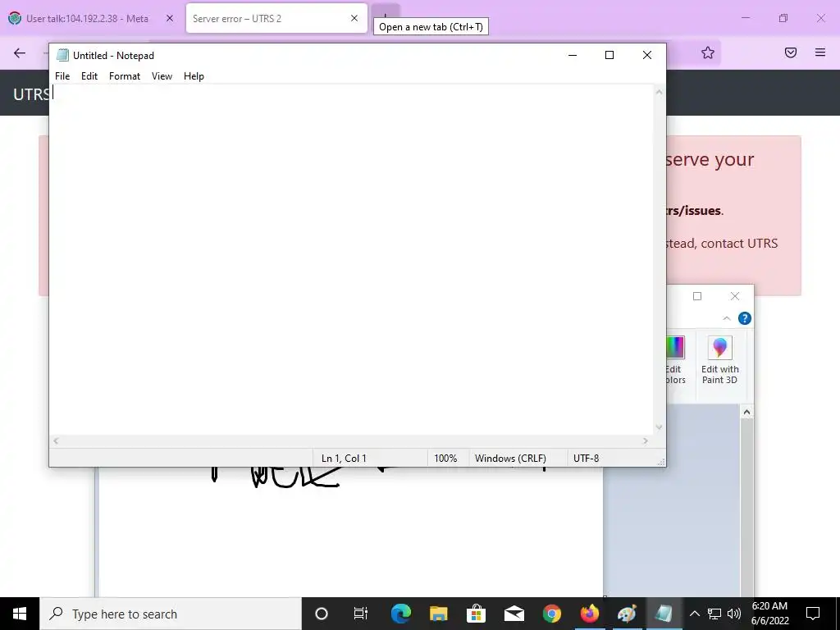Collapse the Paint ribbon with chevron

click(x=727, y=319)
